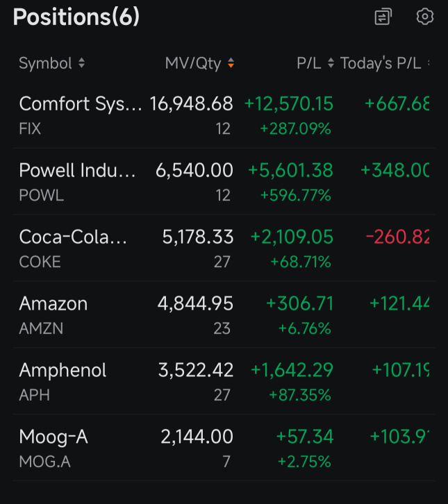Sort by Today's P/L header

point(381,63)
